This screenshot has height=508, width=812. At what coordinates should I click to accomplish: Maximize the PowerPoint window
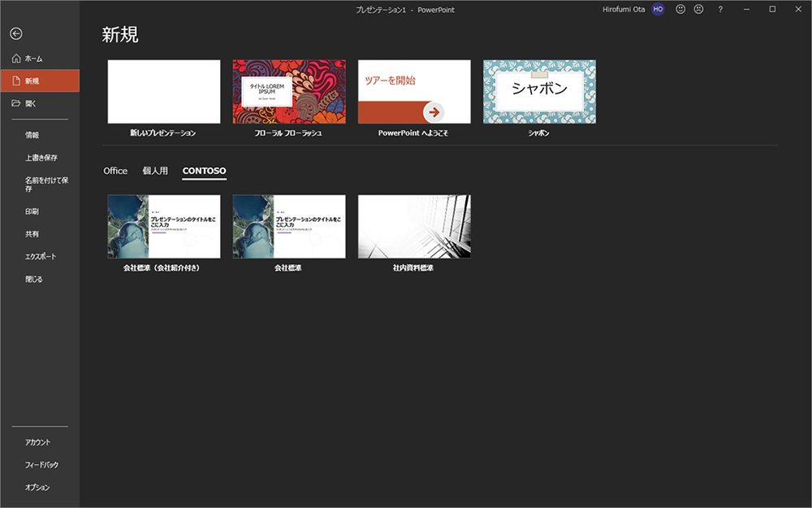(772, 9)
